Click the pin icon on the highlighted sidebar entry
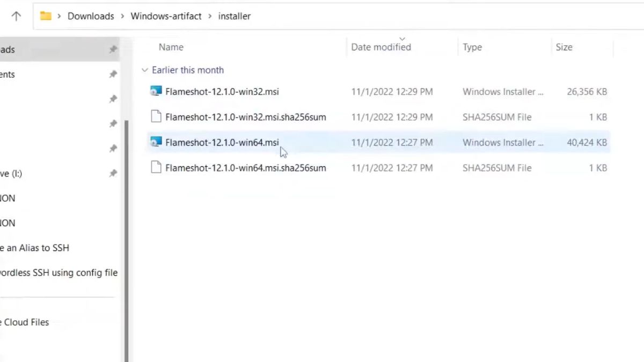Image resolution: width=644 pixels, height=362 pixels. coord(113,49)
